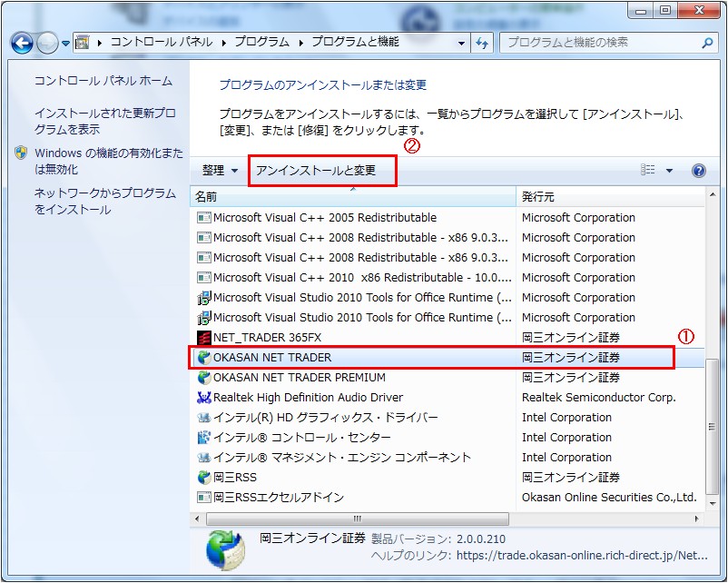
Task: Click icon of Microsoft Visual C++ 2005 Redistributable
Action: pos(203,217)
